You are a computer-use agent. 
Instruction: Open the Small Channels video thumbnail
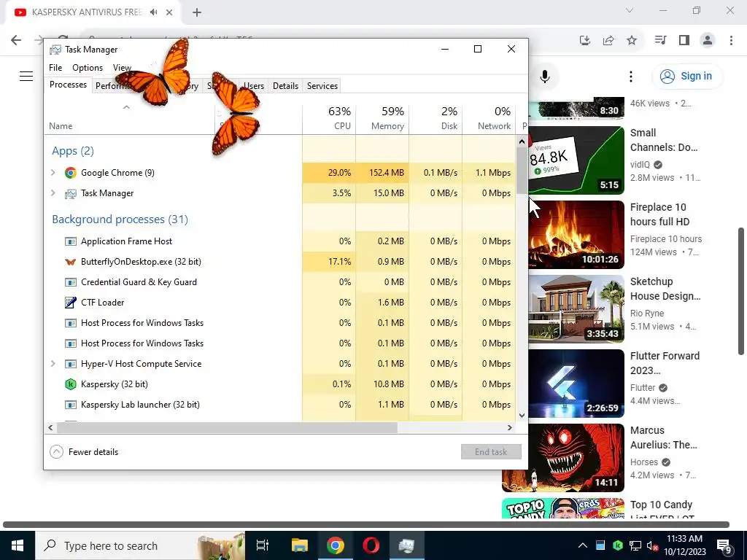[x=576, y=160]
